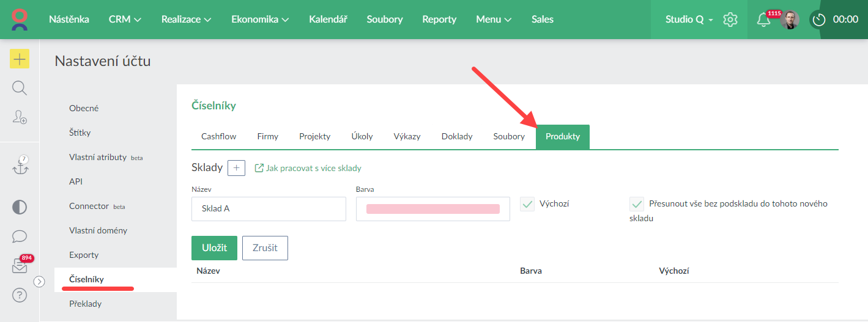Viewport: 868px width, 322px height.
Task: Click the Uložit button
Action: [214, 247]
